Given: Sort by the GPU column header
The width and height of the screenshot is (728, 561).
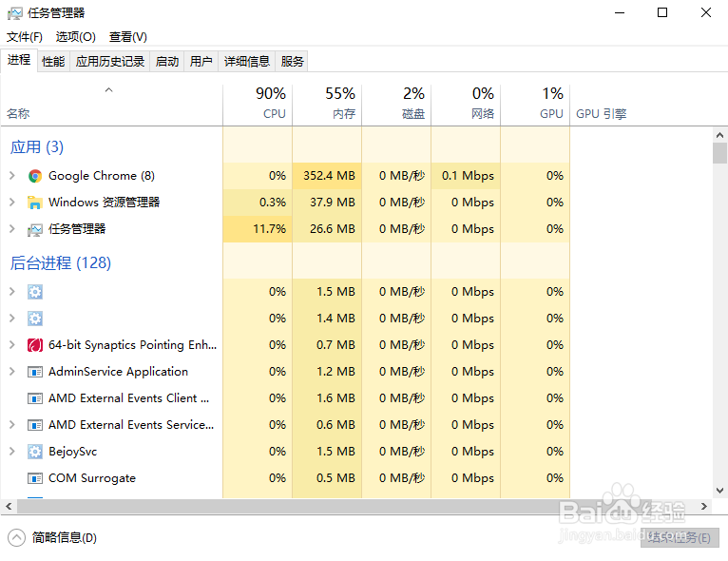Looking at the screenshot, I should coord(535,105).
